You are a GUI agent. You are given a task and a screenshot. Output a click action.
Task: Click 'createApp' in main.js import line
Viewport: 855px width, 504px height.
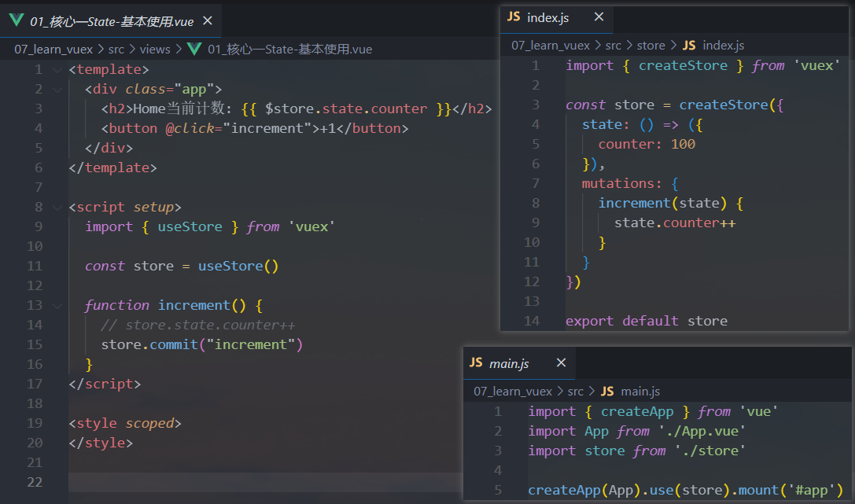637,411
